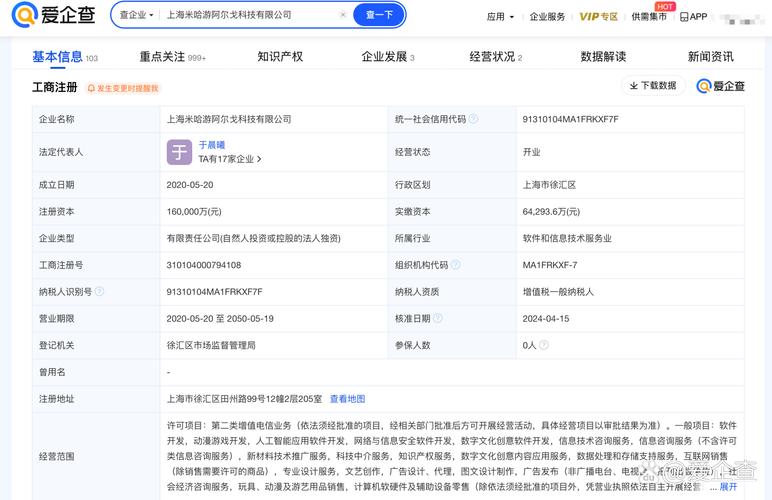Image resolution: width=772 pixels, height=500 pixels.
Task: Click the 查一下 search button
Action: click(x=379, y=15)
